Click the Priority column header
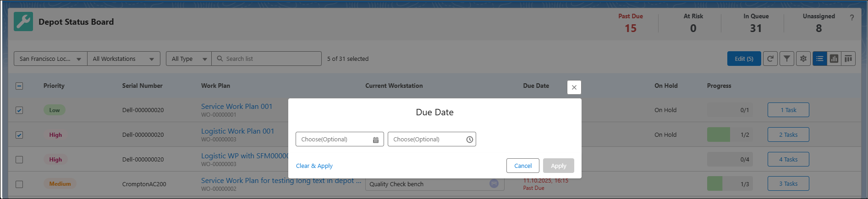The height and width of the screenshot is (199, 868). [x=54, y=86]
